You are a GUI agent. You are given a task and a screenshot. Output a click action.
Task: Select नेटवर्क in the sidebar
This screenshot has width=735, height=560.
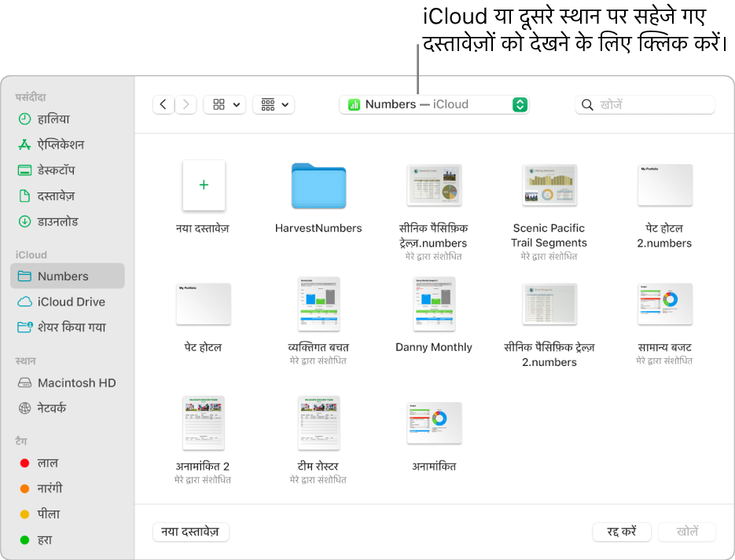coord(42,408)
